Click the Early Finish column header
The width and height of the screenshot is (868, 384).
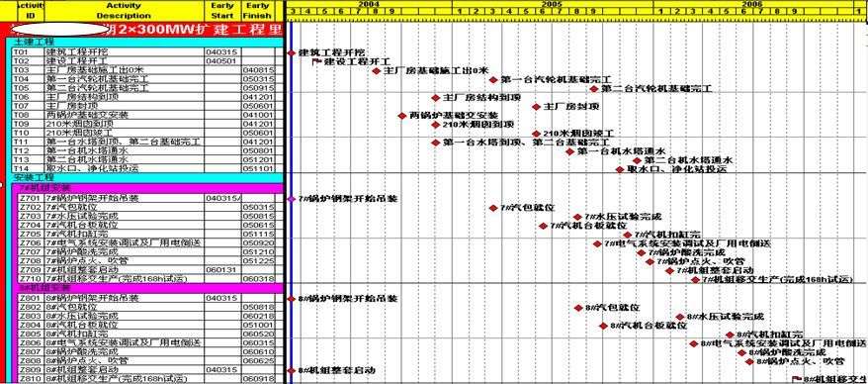pos(257,11)
